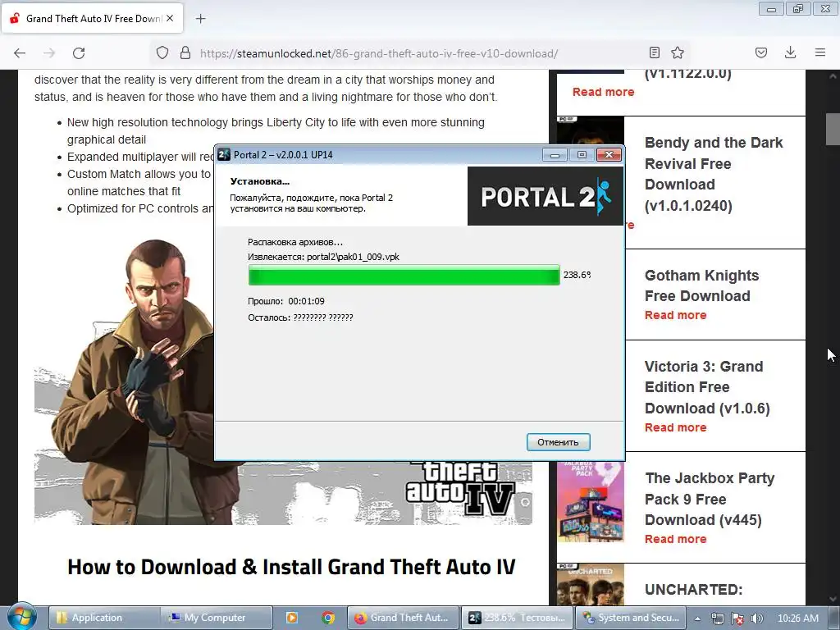Click the UNCHARTED cover thumbnail
840x630 pixels.
coord(591,584)
